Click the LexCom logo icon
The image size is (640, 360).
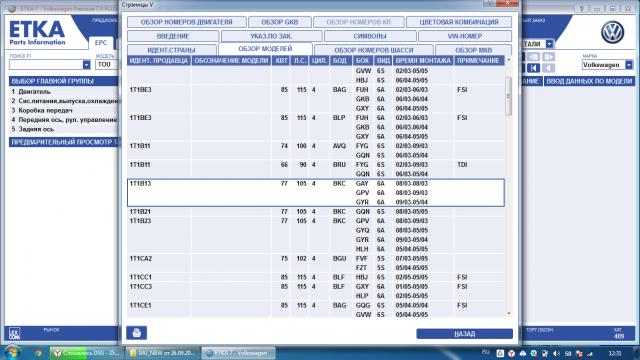(14, 333)
